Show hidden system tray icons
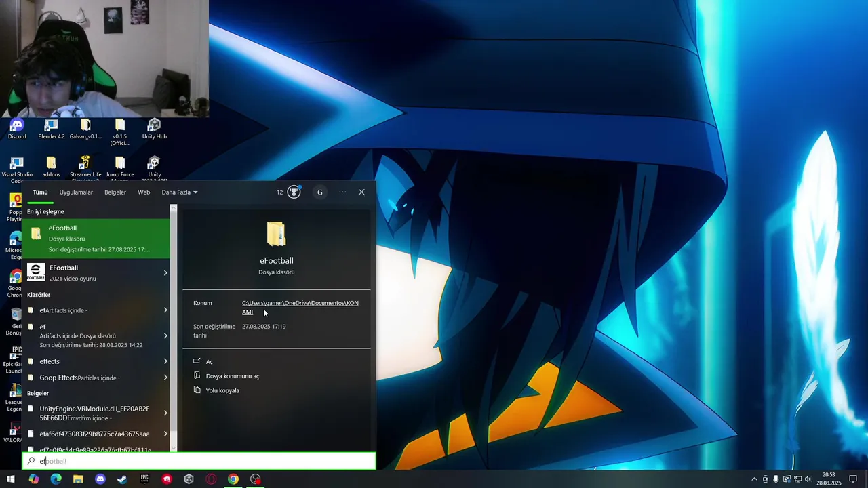868x488 pixels. point(754,479)
